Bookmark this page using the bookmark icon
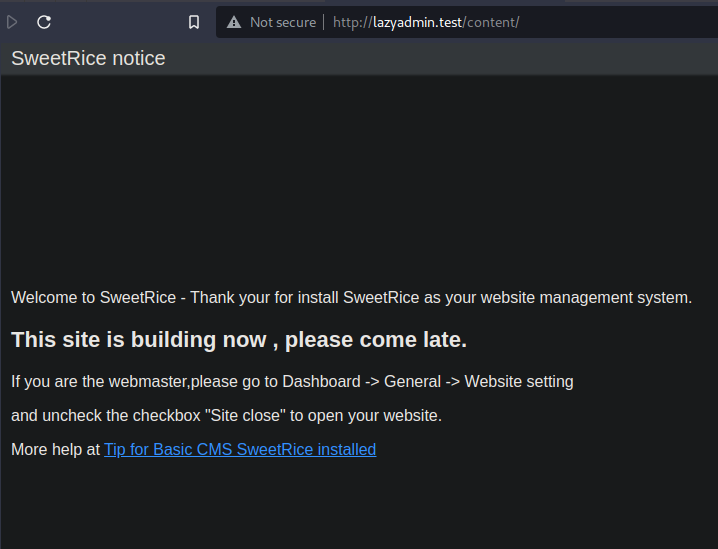 (194, 22)
